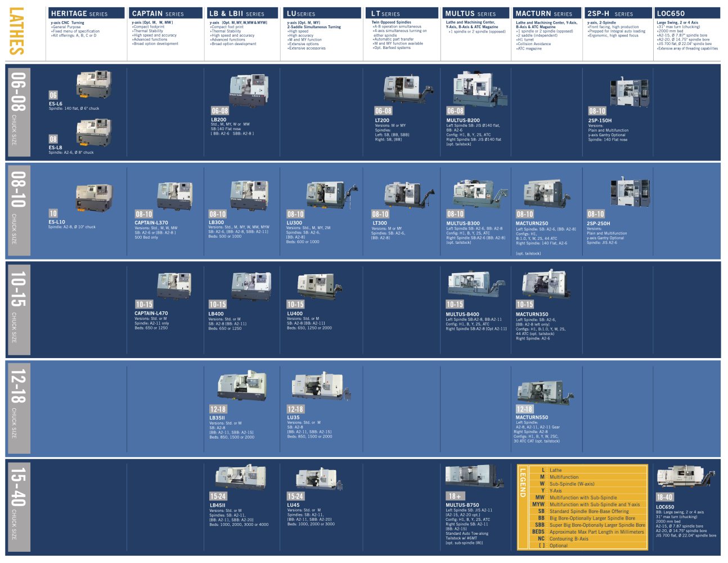
Task: Select the LB45II lathe image
Action: (x=241, y=477)
